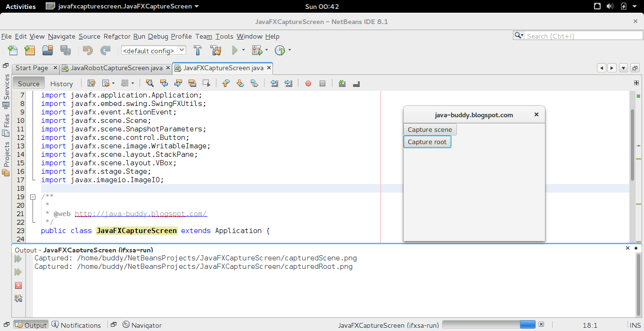Toggle bookmark icon in editor toolbar
Viewport: 644px width, 331px height.
pos(254,83)
